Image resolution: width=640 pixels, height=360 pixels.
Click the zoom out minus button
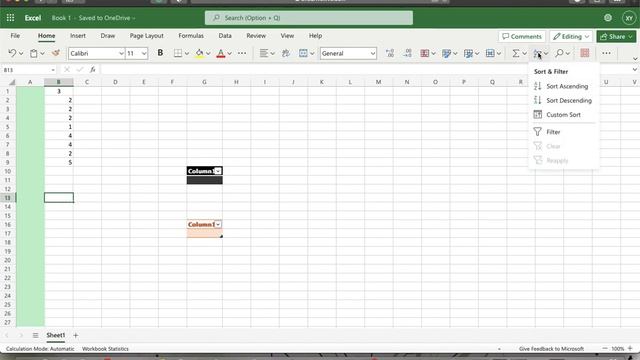coord(605,349)
